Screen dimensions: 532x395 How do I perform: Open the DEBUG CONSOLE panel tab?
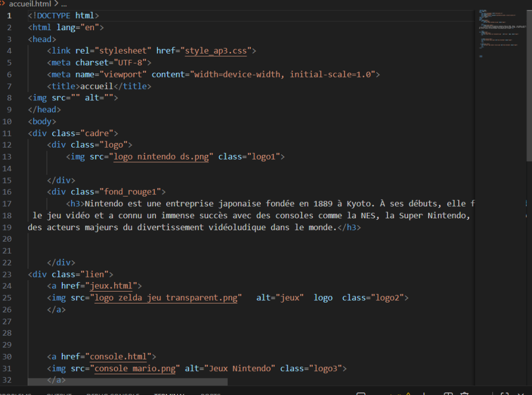point(113,394)
